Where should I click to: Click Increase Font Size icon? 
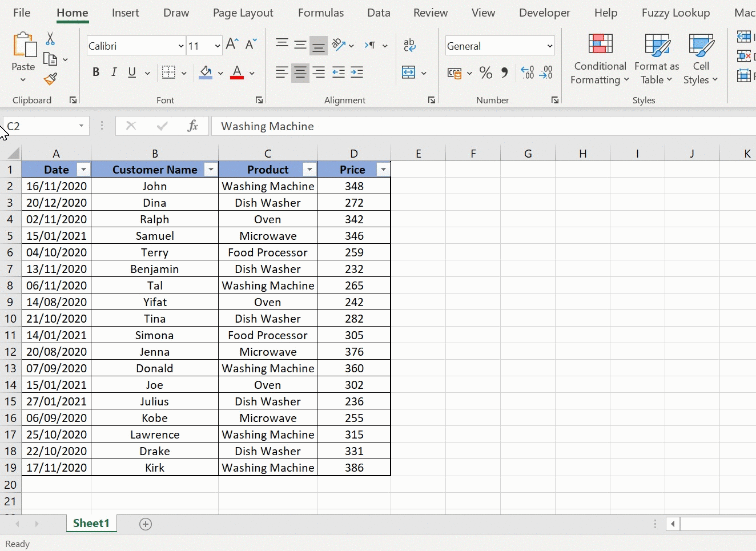[232, 45]
